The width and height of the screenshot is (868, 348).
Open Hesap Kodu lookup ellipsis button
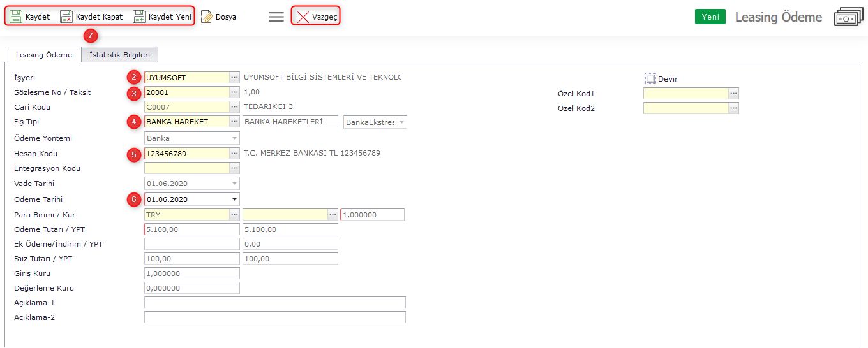(x=234, y=154)
